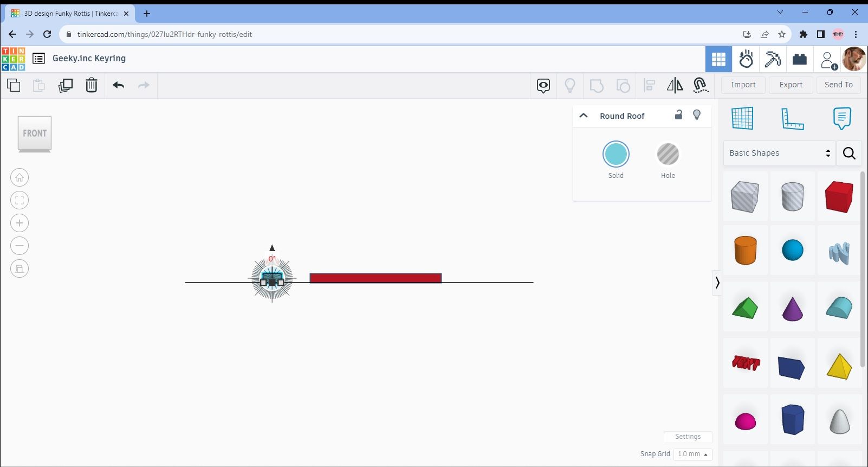This screenshot has height=467, width=868.
Task: Reload the page in Chrome
Action: tap(47, 34)
